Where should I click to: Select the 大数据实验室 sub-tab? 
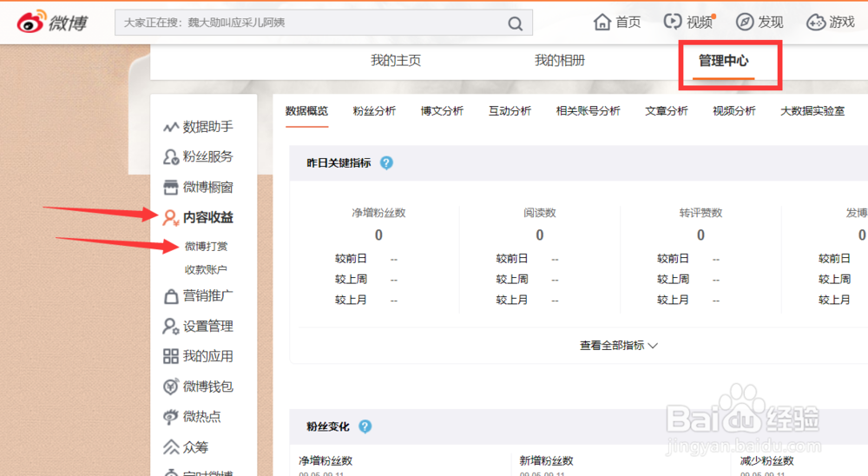[x=812, y=111]
